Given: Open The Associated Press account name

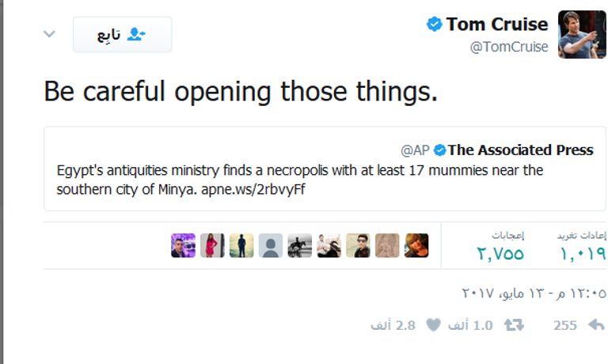Looking at the screenshot, I should click(x=521, y=150).
